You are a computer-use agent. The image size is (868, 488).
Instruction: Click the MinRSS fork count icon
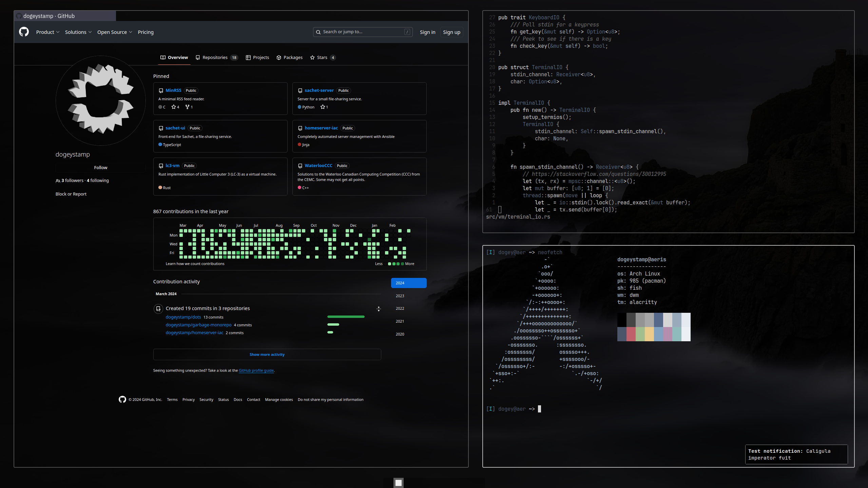pyautogui.click(x=187, y=107)
